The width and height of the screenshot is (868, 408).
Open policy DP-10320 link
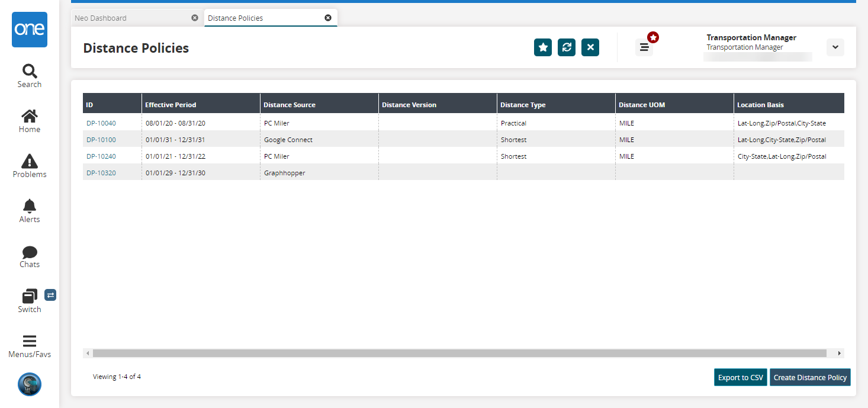point(101,173)
